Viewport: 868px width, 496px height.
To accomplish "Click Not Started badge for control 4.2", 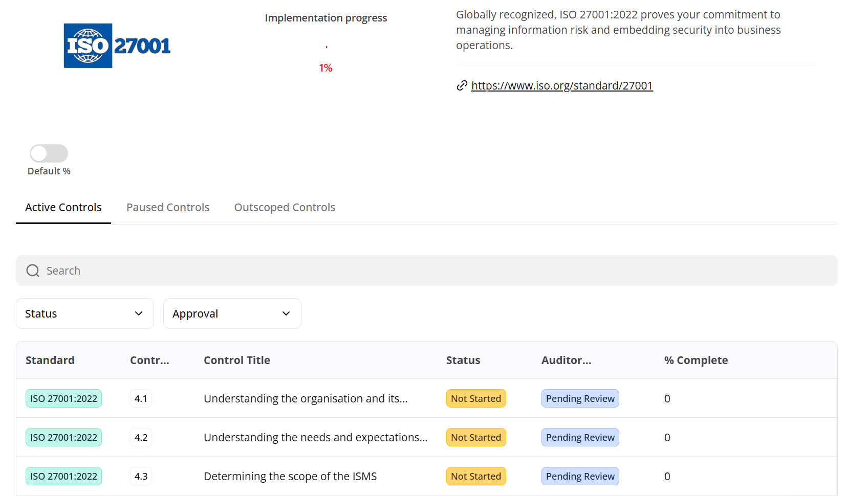I will coord(475,438).
